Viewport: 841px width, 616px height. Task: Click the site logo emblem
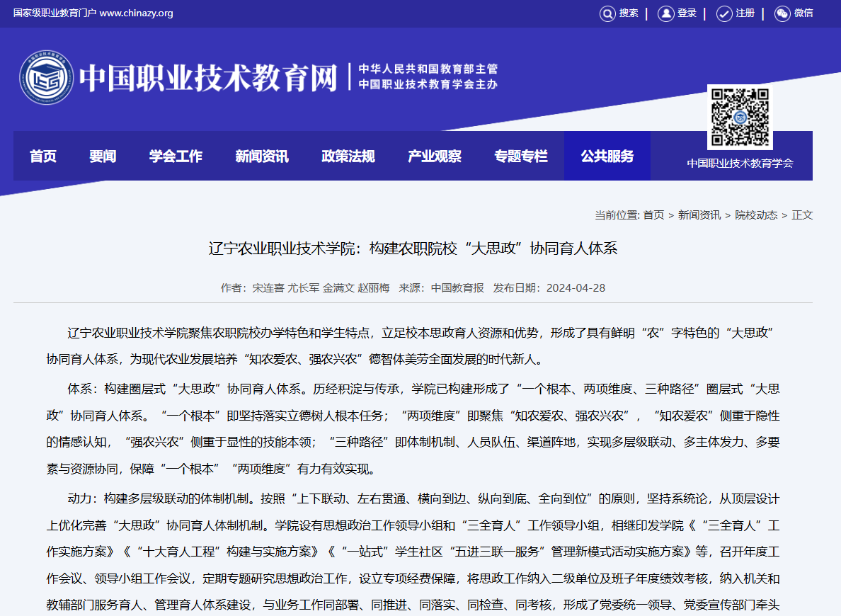[47, 78]
